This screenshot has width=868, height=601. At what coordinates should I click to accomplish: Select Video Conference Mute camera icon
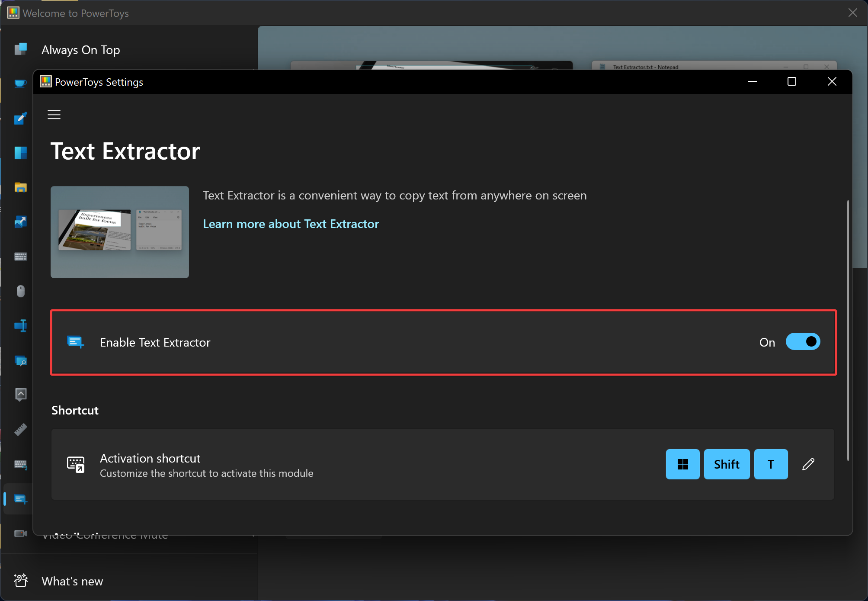[20, 533]
